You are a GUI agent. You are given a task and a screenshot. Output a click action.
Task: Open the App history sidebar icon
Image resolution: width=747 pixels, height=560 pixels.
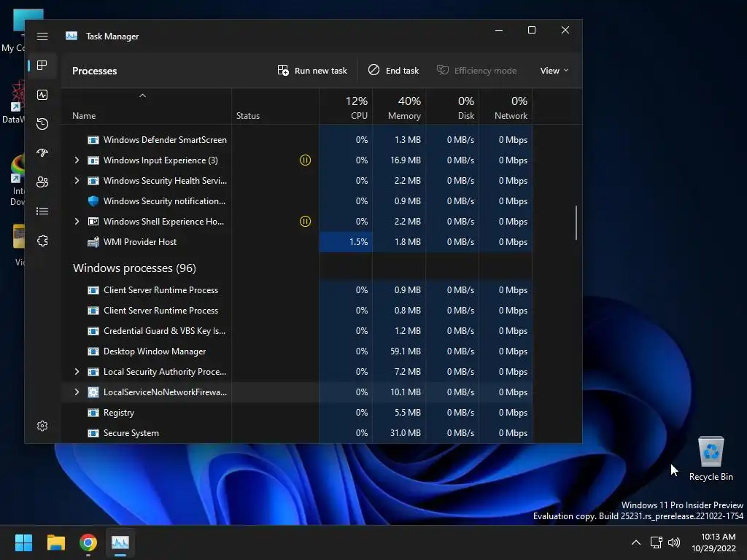(x=42, y=124)
